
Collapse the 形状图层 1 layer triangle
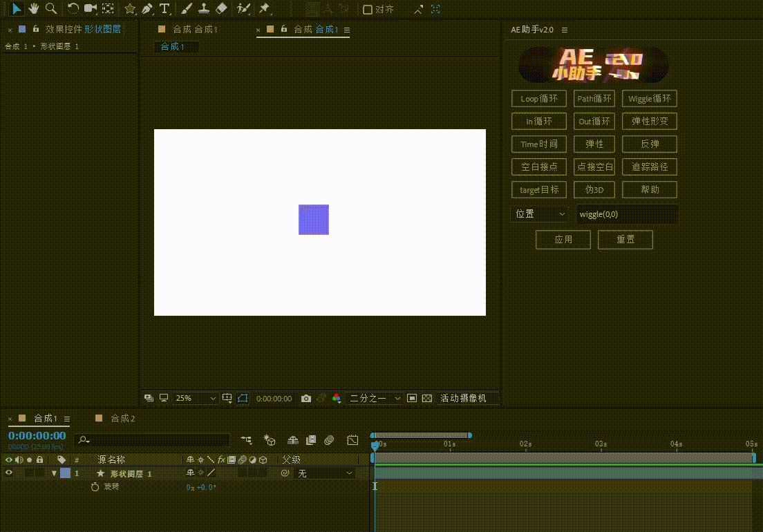54,473
